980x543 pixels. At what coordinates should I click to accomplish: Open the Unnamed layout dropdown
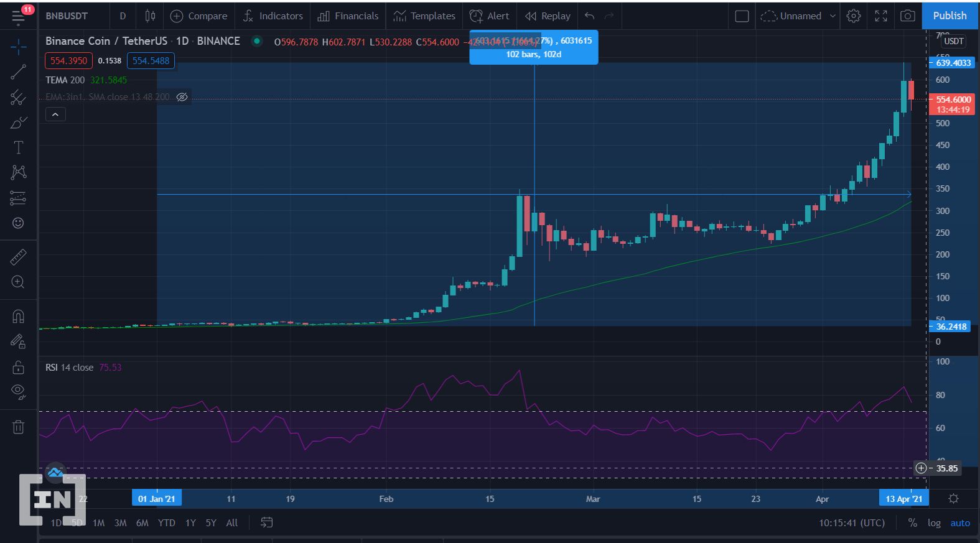(x=798, y=16)
